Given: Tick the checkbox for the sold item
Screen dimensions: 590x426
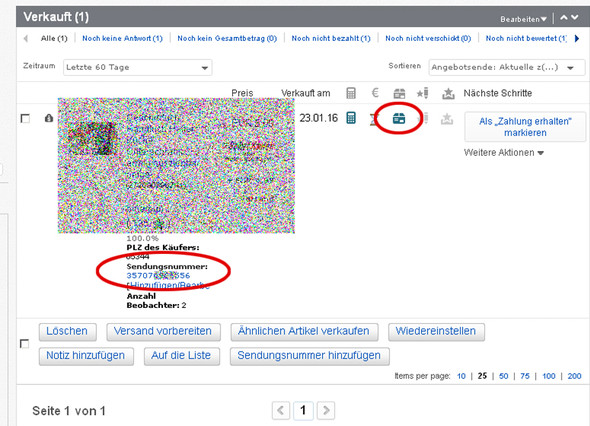Looking at the screenshot, I should point(25,119).
